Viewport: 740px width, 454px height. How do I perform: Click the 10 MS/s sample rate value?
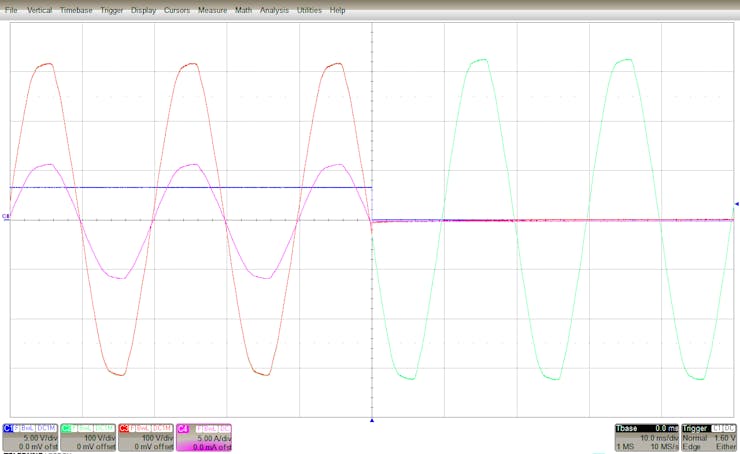pos(665,446)
